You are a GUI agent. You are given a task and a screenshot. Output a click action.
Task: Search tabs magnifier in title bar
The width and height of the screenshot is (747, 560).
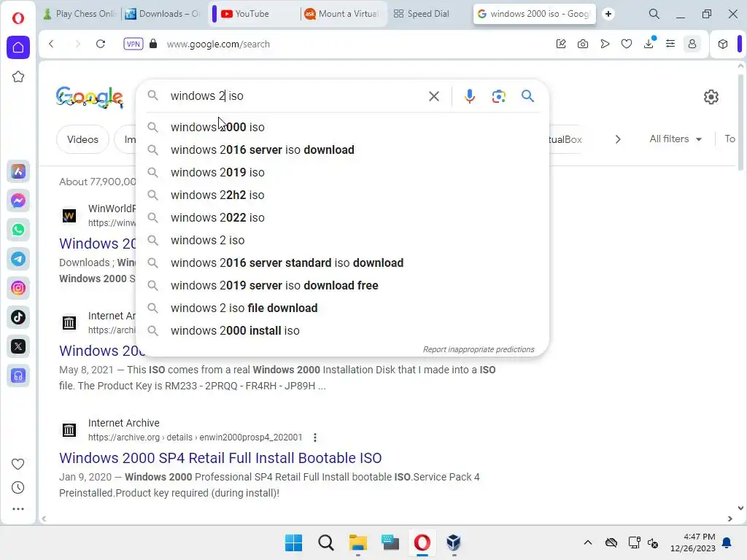click(x=654, y=14)
